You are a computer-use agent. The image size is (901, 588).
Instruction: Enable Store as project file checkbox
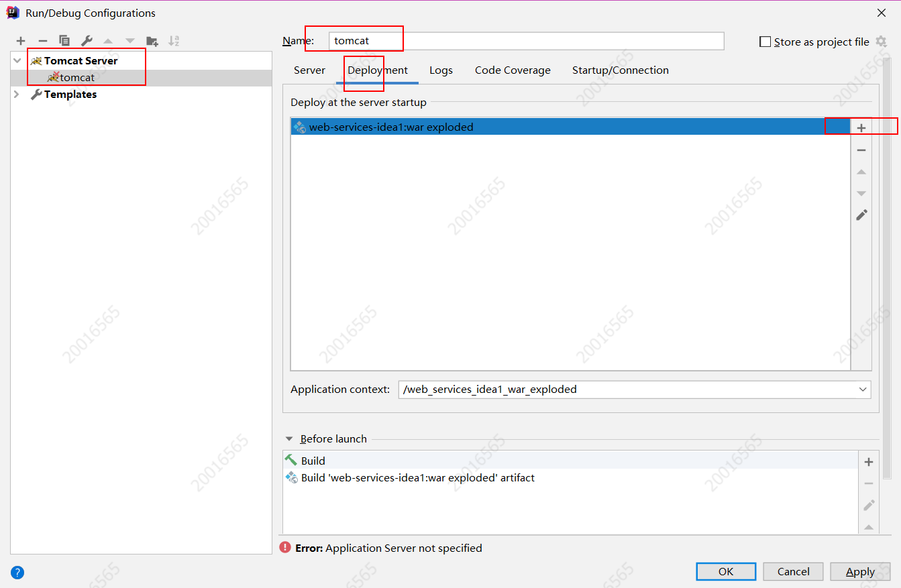coord(765,42)
